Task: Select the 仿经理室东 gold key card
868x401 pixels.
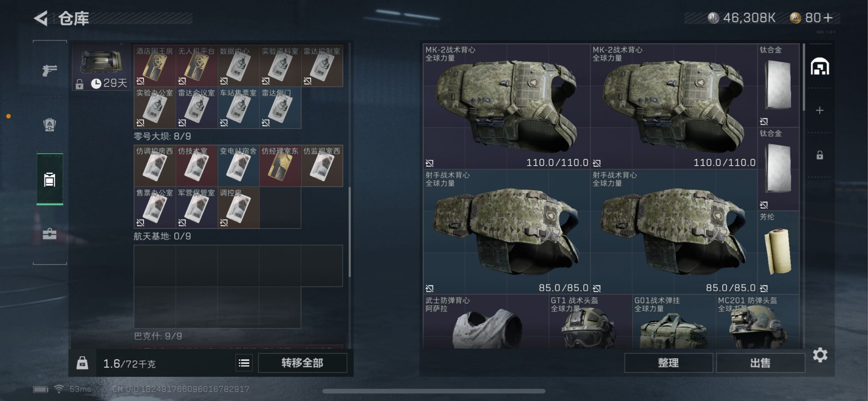Action: click(x=280, y=166)
